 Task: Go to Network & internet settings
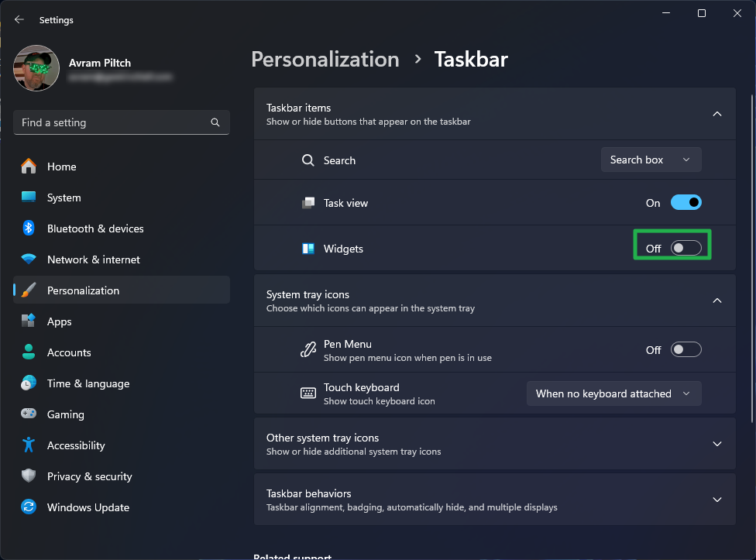pos(94,259)
